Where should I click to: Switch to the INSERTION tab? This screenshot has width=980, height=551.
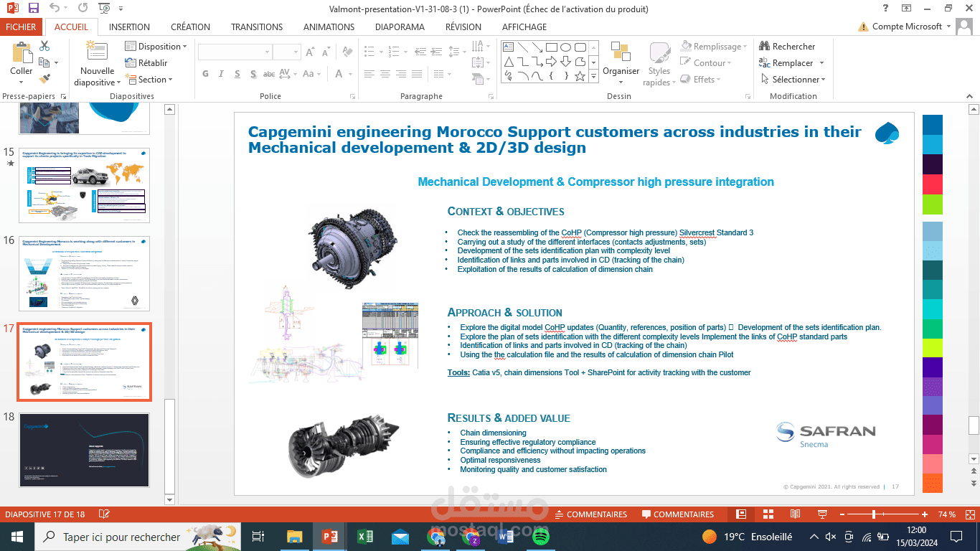[129, 27]
